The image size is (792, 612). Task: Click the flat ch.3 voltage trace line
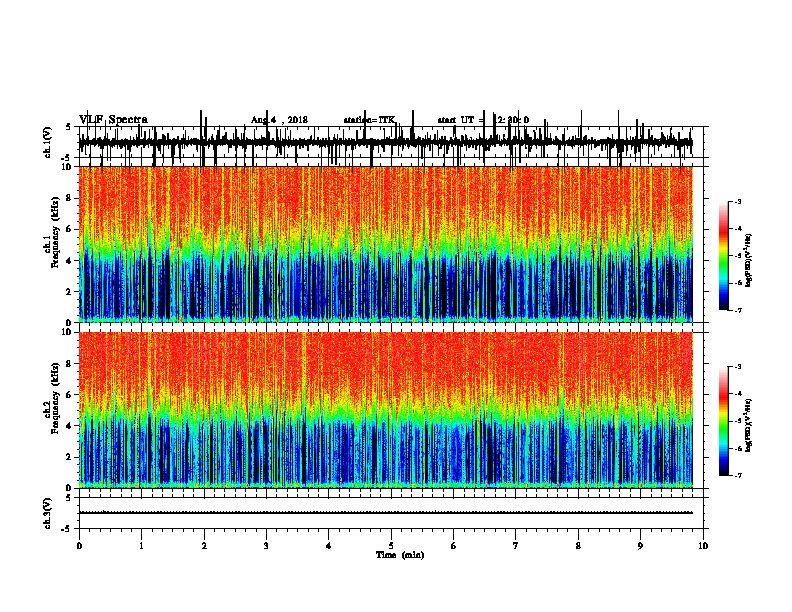(385, 513)
